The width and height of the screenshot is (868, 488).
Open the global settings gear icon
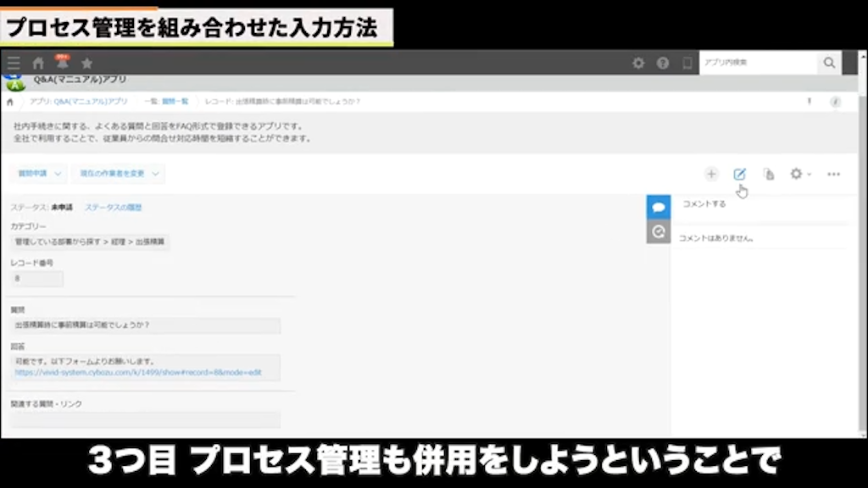coord(638,62)
